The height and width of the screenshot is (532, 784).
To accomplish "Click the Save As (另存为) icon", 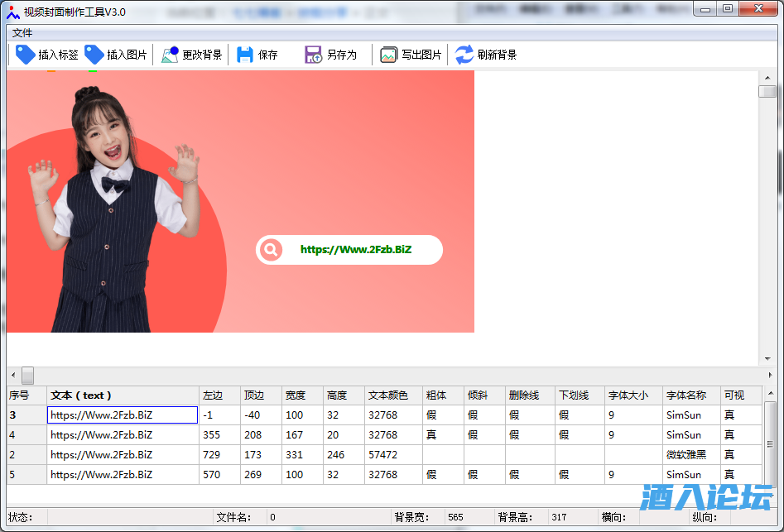I will (314, 55).
